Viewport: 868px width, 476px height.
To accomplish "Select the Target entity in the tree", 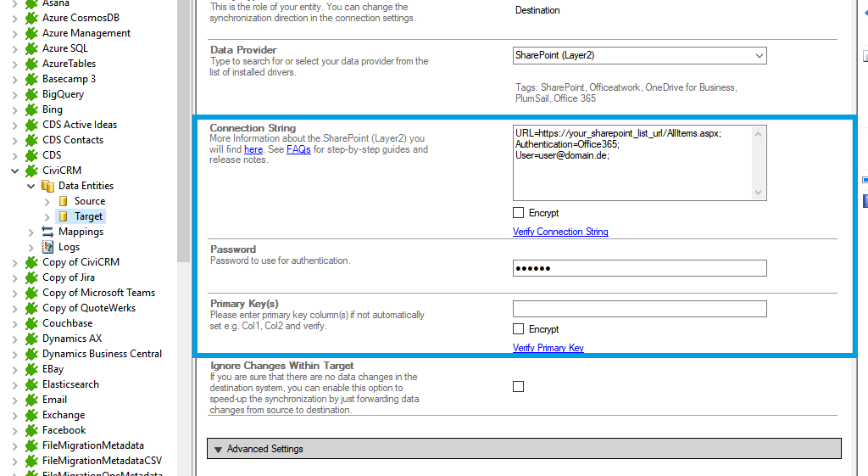I will (x=88, y=216).
